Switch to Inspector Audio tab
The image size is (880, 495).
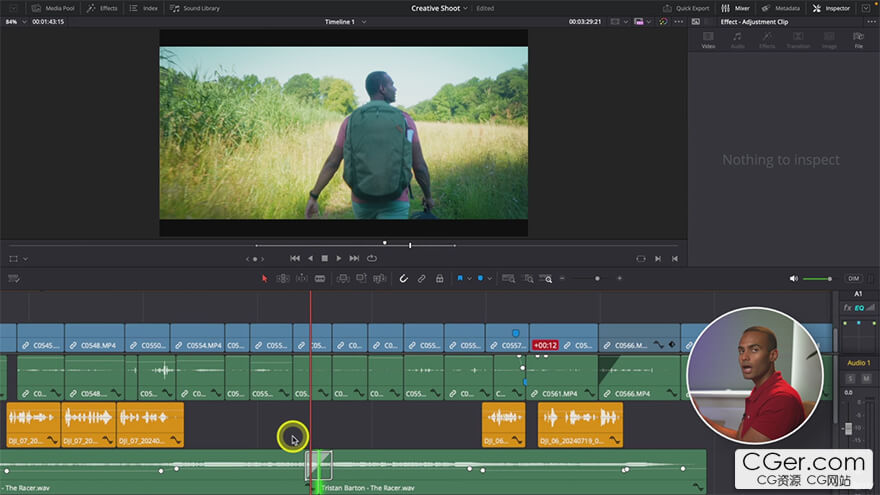(737, 40)
